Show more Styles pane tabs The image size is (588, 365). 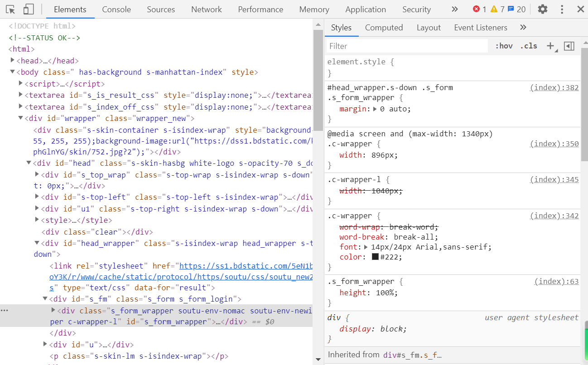pos(523,28)
